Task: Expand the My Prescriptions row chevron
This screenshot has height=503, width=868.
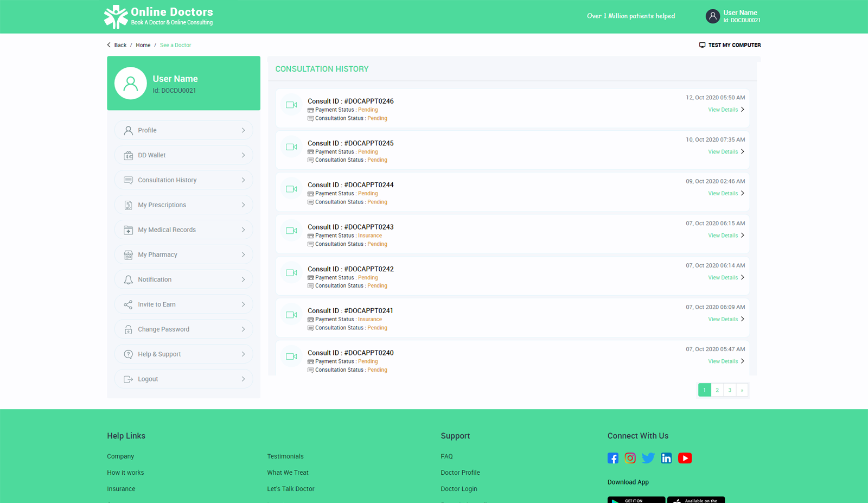Action: pyautogui.click(x=243, y=205)
